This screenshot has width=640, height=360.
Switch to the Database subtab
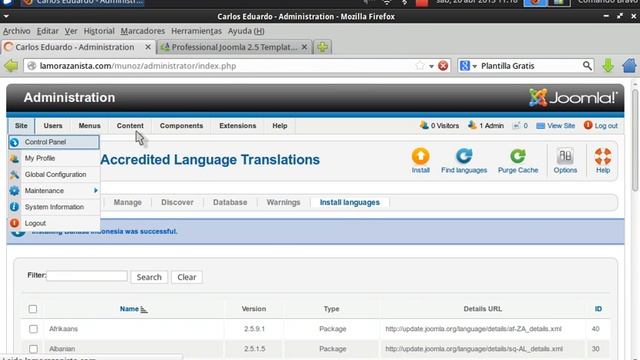[x=230, y=202]
